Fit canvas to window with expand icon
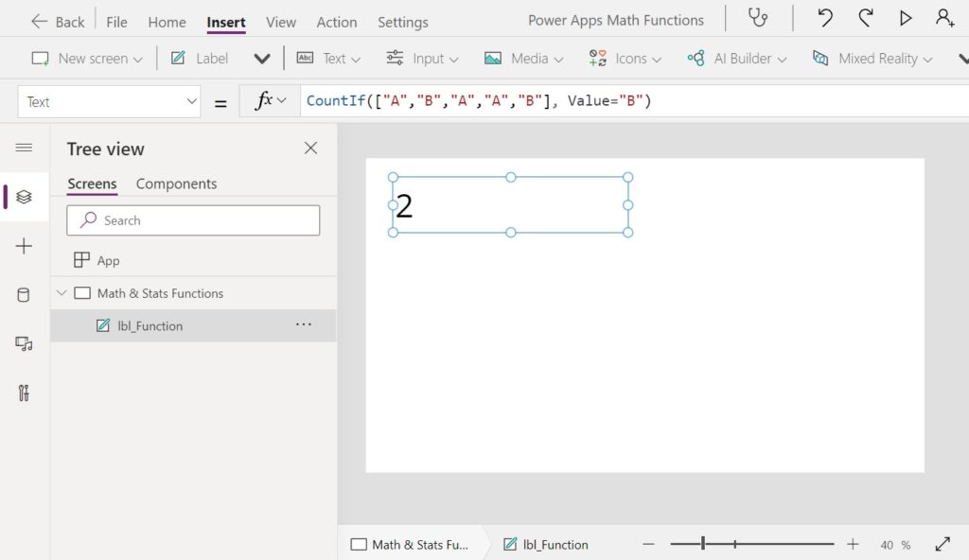 (943, 544)
